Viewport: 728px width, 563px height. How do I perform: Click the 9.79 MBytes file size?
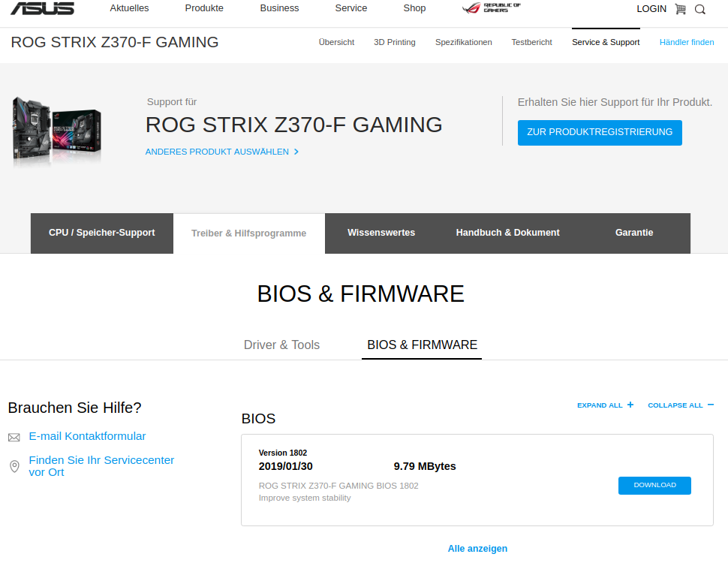click(424, 466)
